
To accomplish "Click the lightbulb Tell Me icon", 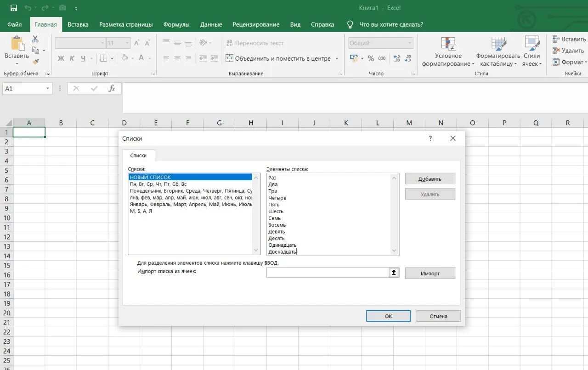I will pyautogui.click(x=350, y=24).
